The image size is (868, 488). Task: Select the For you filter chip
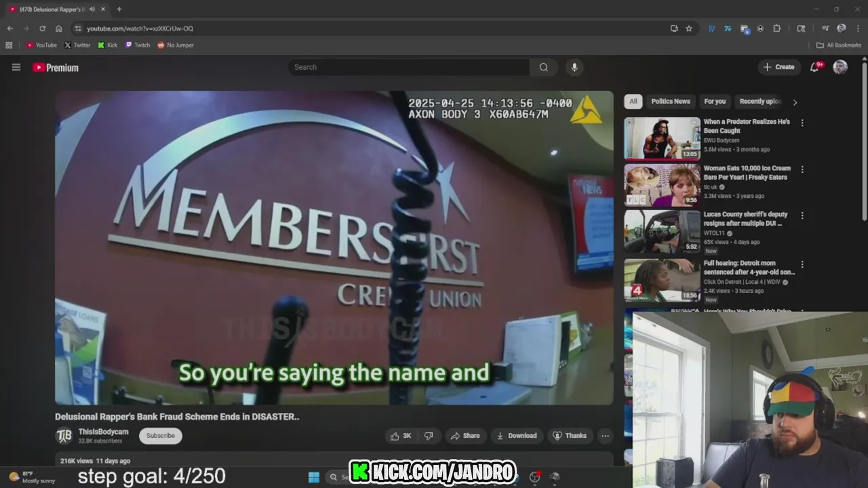coord(715,102)
